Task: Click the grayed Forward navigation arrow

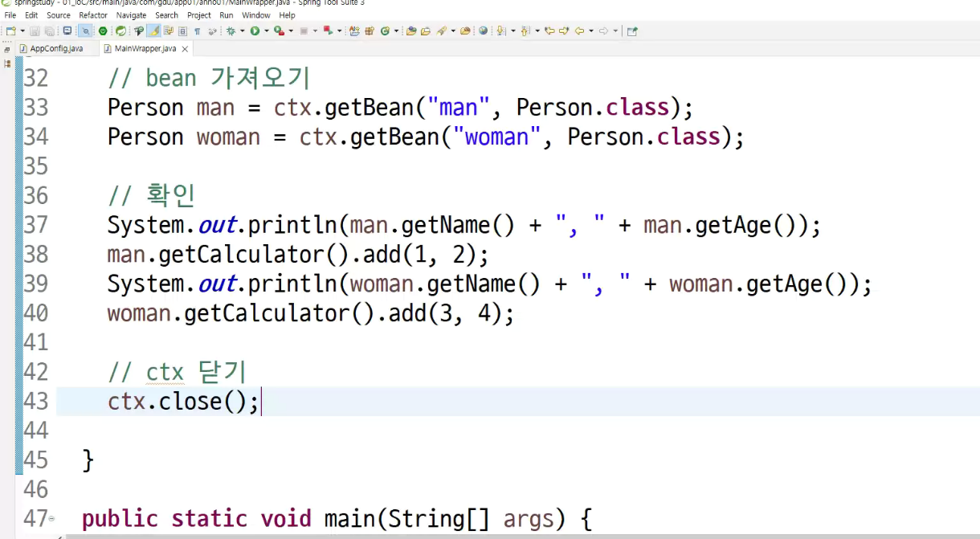Action: tap(603, 31)
